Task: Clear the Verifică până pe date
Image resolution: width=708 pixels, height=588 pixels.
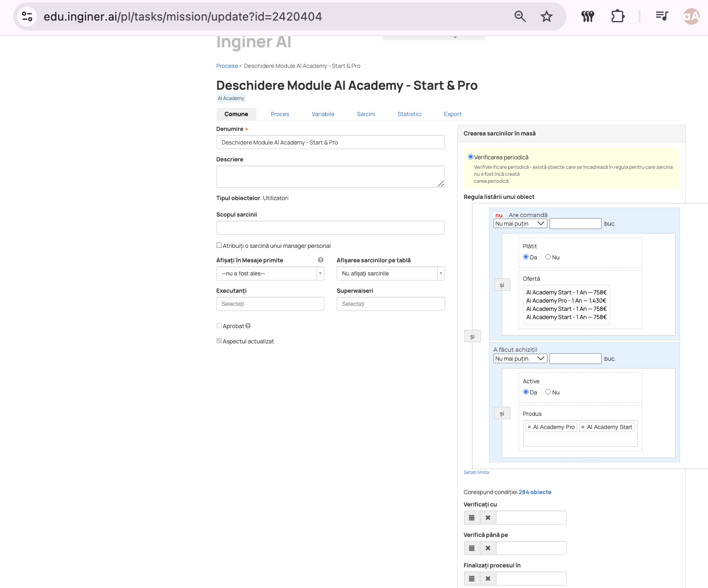Action: [488, 548]
